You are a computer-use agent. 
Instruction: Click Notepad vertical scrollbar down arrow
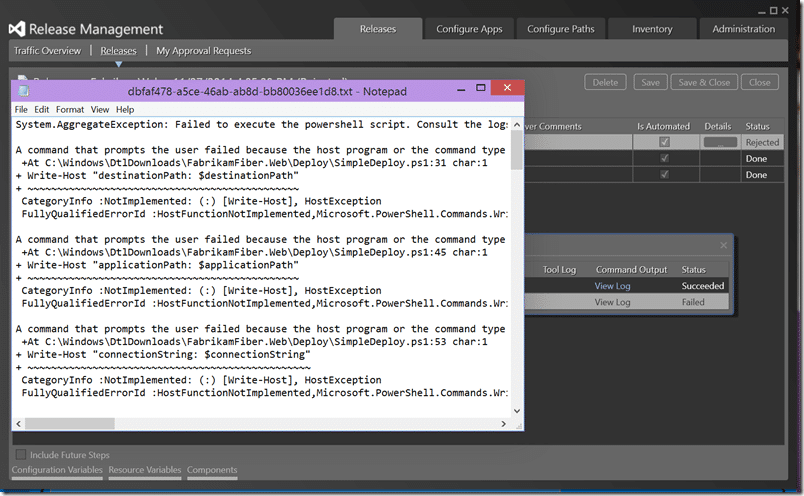517,411
